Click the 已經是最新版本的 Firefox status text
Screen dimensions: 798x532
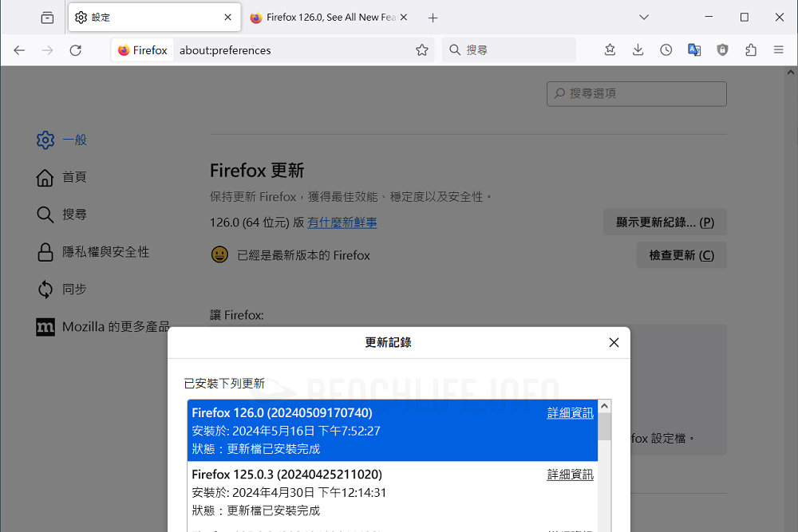(x=303, y=255)
